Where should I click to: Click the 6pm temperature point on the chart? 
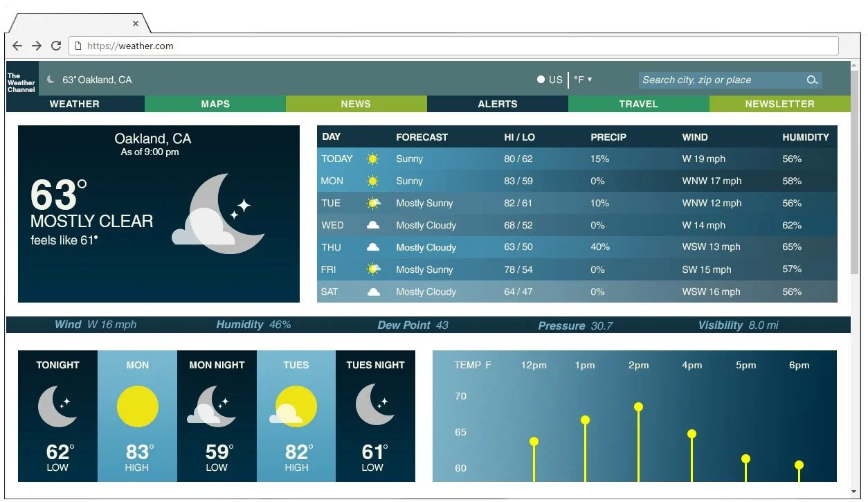point(799,465)
